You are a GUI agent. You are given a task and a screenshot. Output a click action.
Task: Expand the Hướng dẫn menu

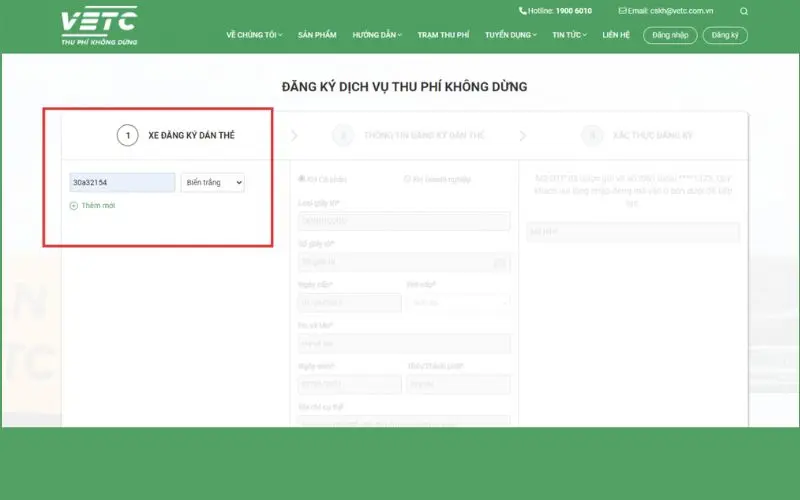click(377, 35)
